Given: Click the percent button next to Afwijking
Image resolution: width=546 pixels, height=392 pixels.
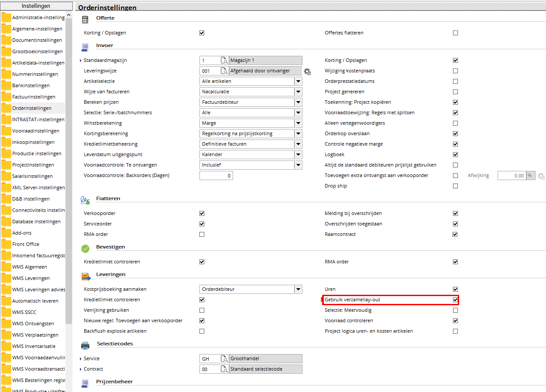Looking at the screenshot, I should click(531, 176).
